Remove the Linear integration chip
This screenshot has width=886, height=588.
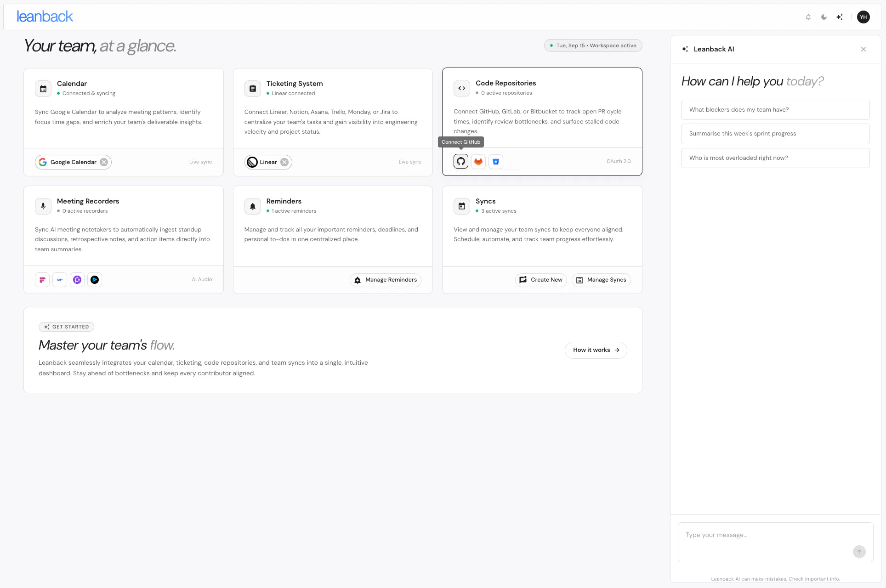point(284,162)
